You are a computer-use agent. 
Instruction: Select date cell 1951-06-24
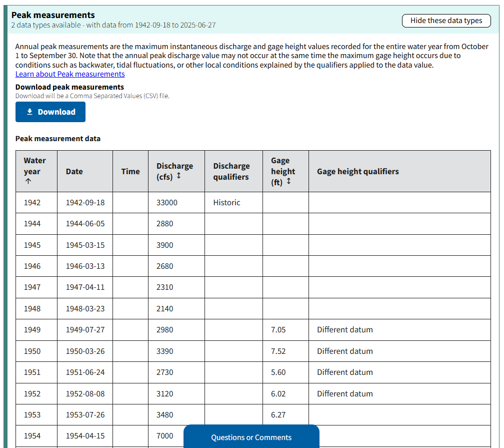(x=85, y=372)
